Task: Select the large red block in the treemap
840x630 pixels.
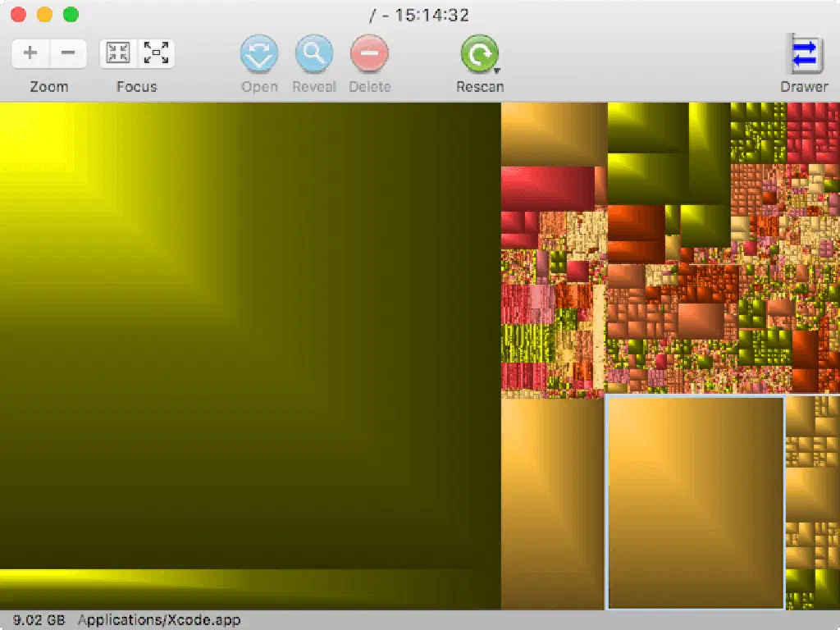Action: coord(547,188)
